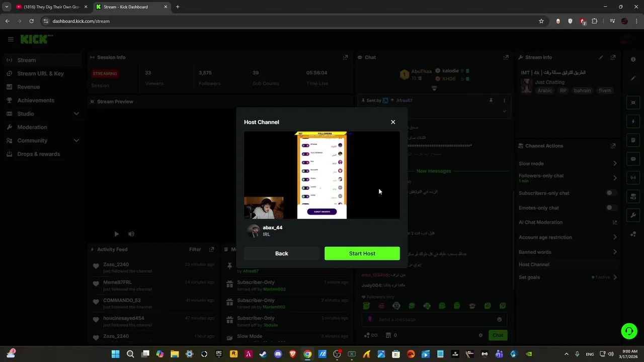Open the Kick logo home link
This screenshot has height=362, width=644.
36,39
